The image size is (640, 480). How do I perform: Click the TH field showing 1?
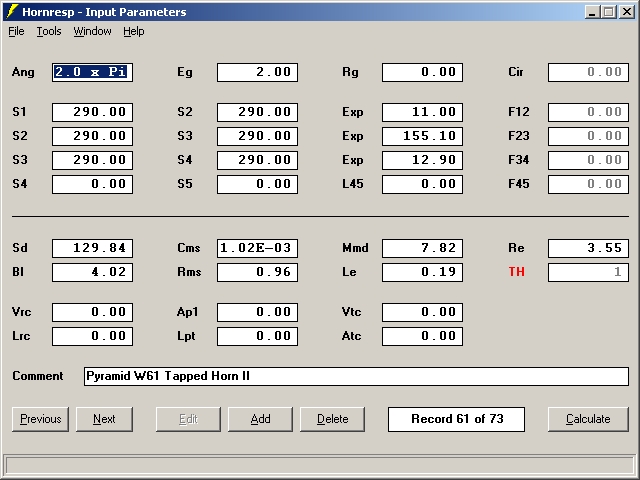click(588, 272)
